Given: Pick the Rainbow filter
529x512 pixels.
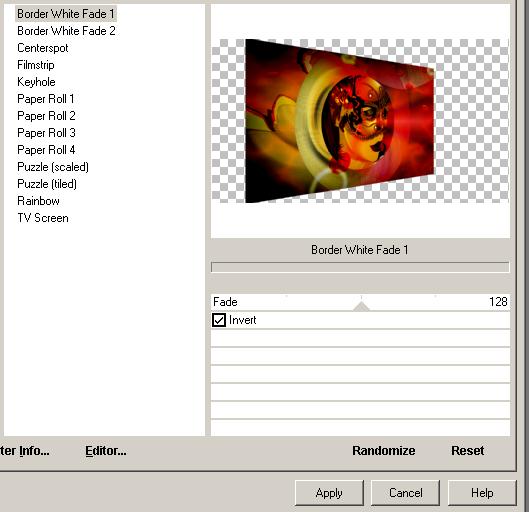Looking at the screenshot, I should point(38,201).
